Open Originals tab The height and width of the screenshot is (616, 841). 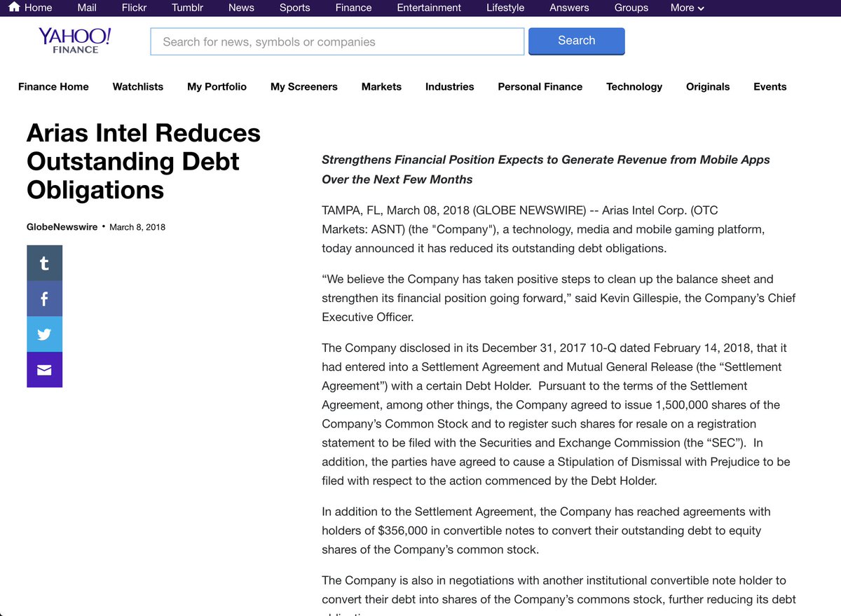[708, 87]
